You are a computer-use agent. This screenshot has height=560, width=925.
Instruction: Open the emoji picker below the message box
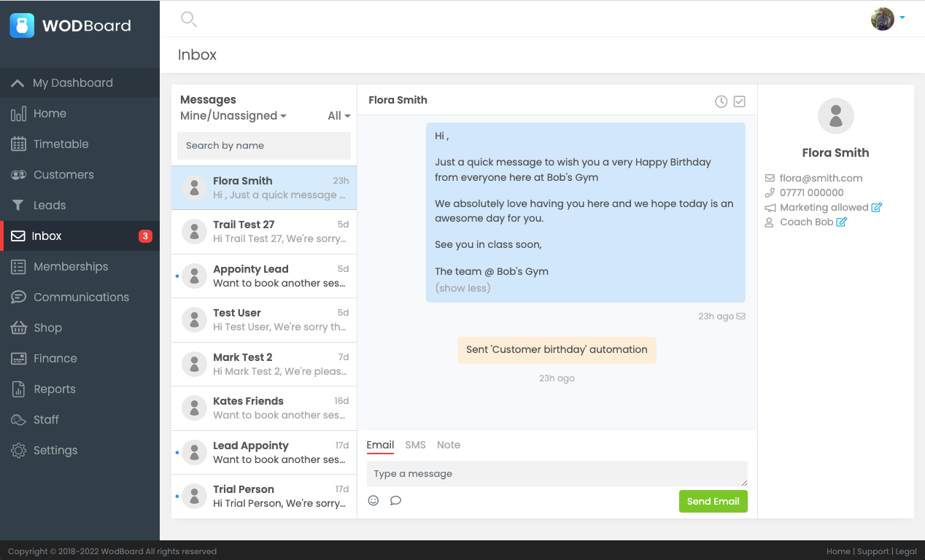(x=374, y=500)
